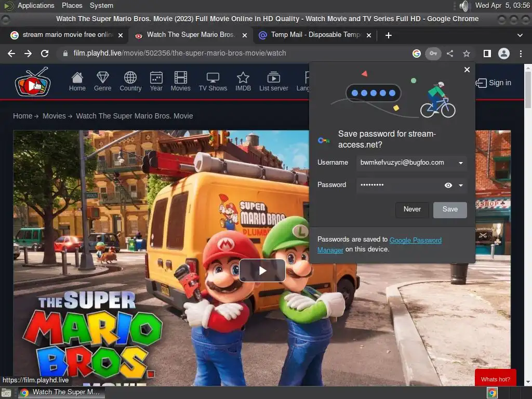The height and width of the screenshot is (399, 532).
Task: Click the password field in the popup
Action: (411, 185)
